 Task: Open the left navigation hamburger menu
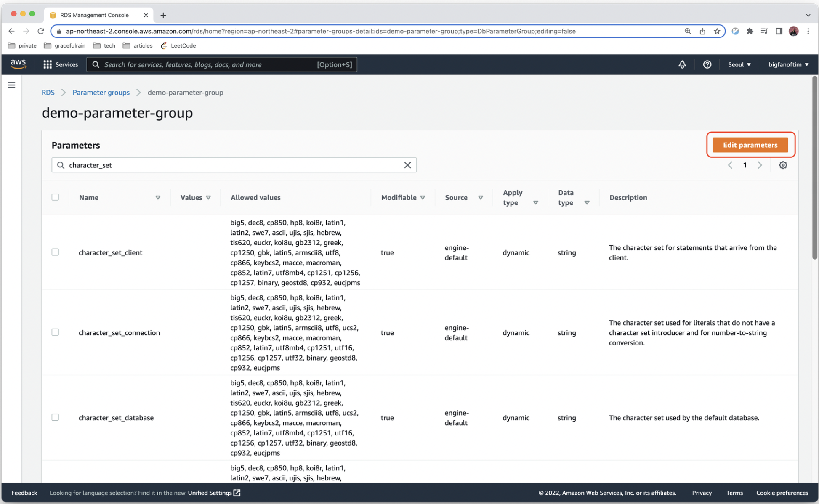click(x=12, y=85)
